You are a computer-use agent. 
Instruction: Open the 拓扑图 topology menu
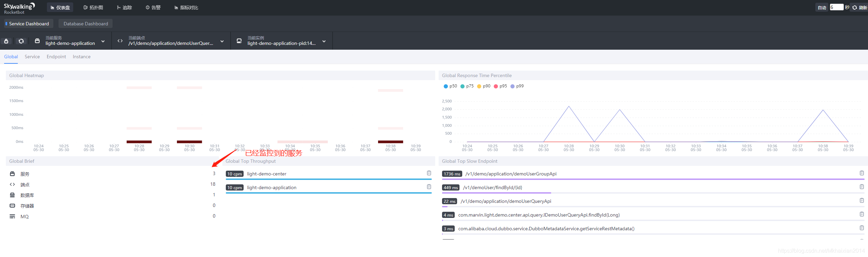click(93, 8)
